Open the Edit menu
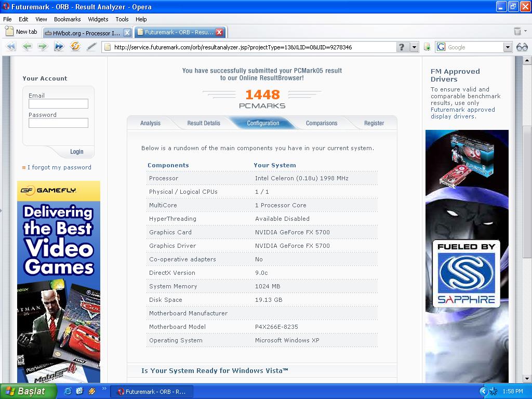The height and width of the screenshot is (399, 532). pos(23,19)
